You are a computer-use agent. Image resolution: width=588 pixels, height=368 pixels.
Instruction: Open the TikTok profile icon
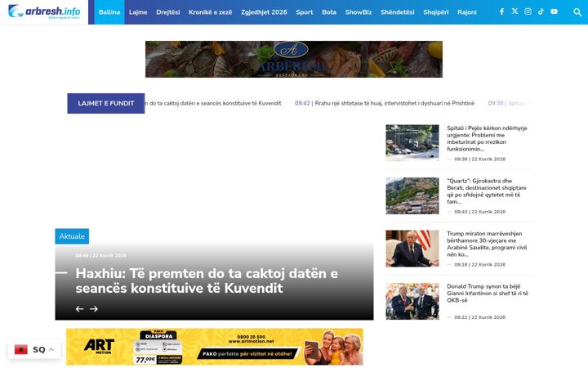541,11
